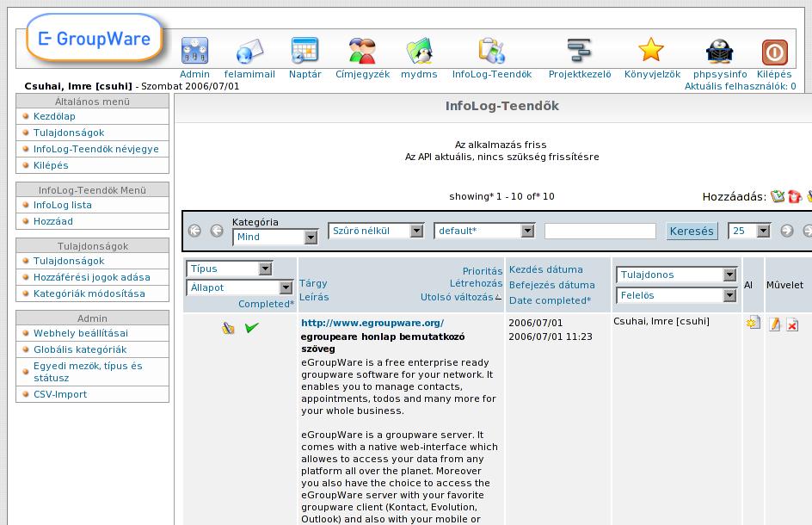Open the Tulajdonos column dropdown

pos(676,275)
